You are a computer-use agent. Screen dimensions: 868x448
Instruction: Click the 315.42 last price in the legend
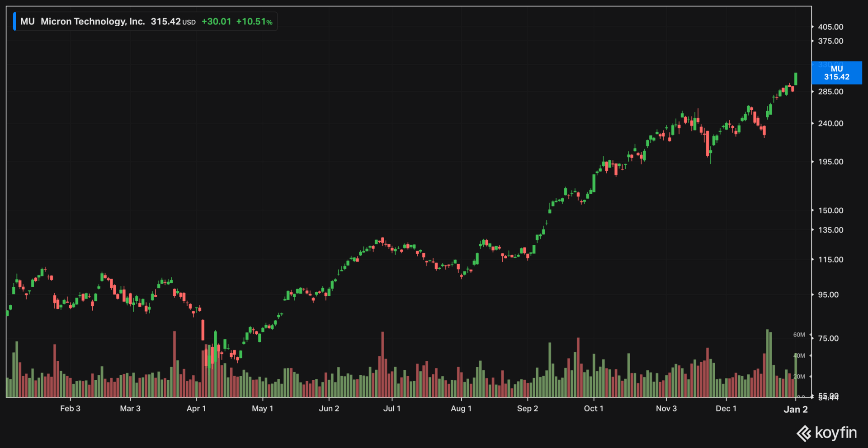165,21
